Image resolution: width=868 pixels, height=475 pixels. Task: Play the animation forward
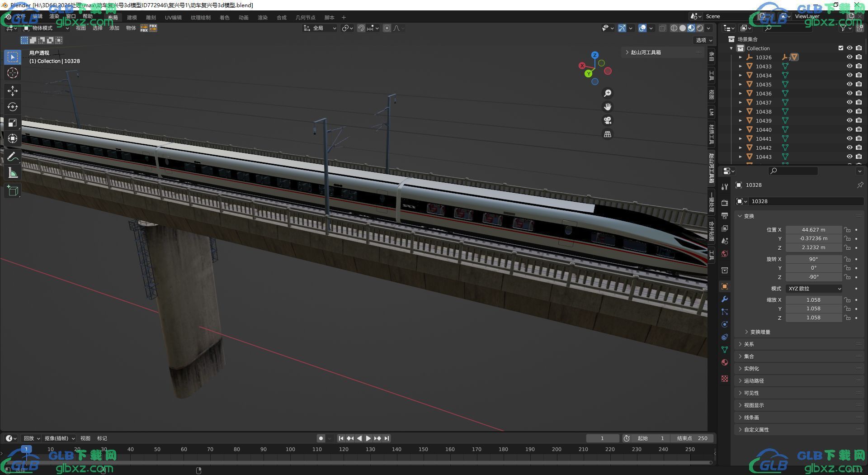coord(368,438)
